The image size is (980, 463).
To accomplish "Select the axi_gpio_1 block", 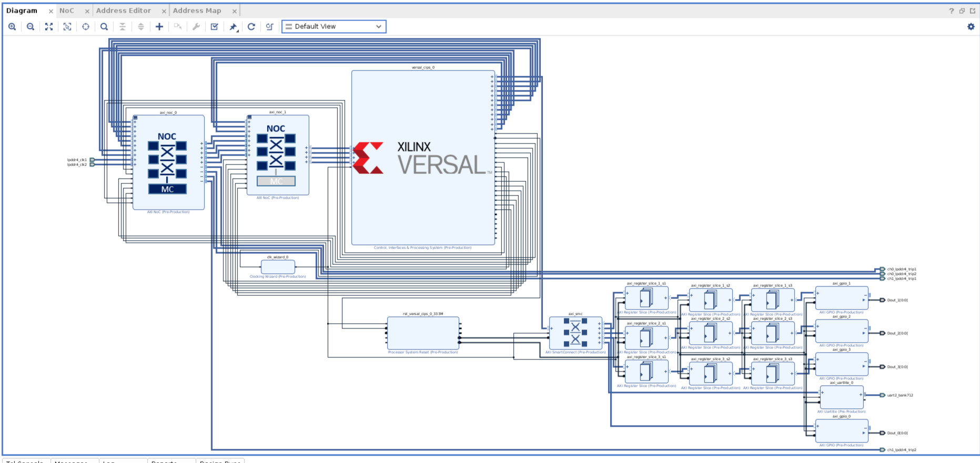I will (842, 298).
